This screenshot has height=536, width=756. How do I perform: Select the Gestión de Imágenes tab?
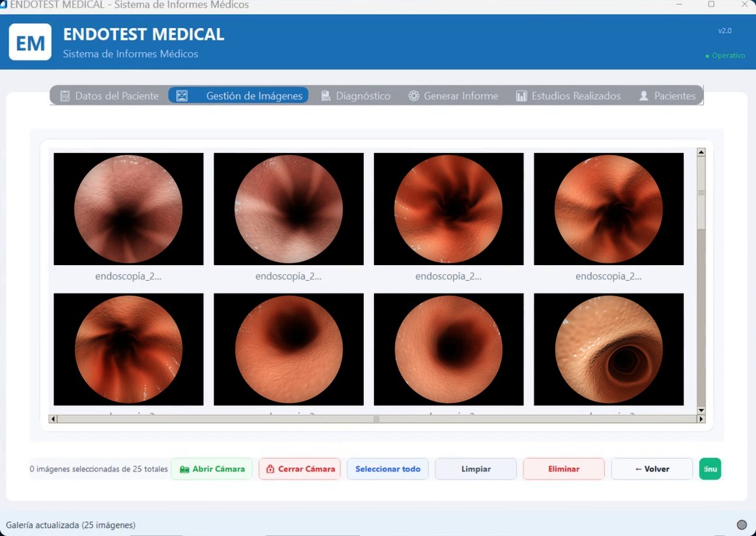coord(239,96)
